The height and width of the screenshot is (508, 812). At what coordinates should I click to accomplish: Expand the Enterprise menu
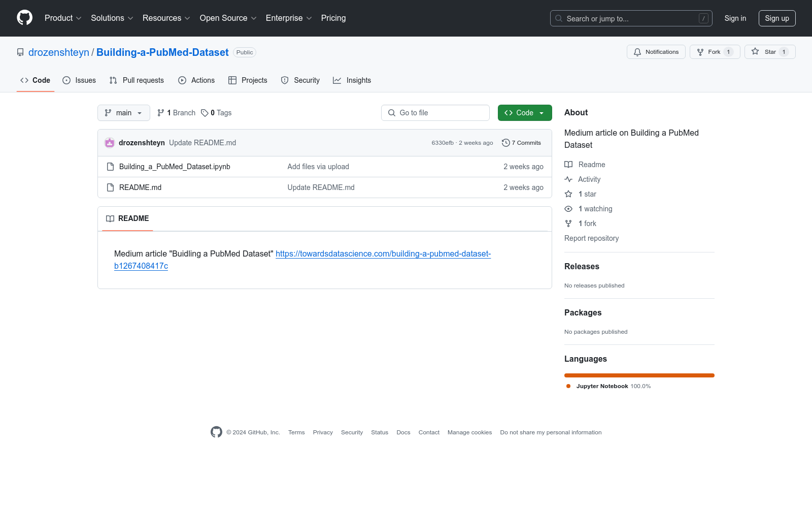289,18
